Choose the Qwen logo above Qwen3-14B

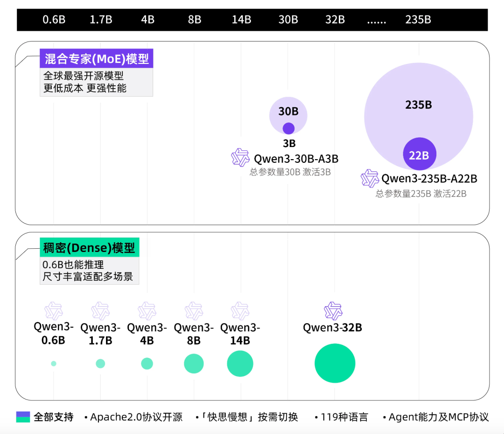click(x=240, y=311)
